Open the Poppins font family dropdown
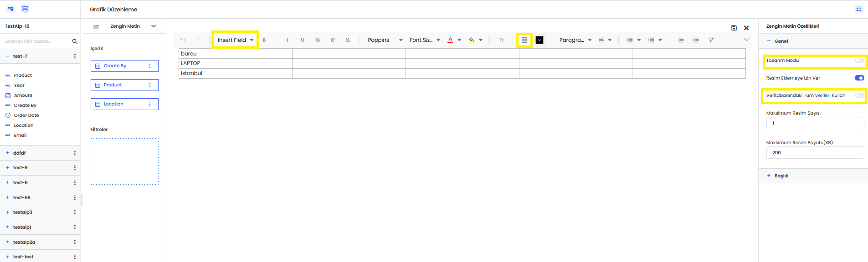868x262 pixels. click(x=385, y=40)
